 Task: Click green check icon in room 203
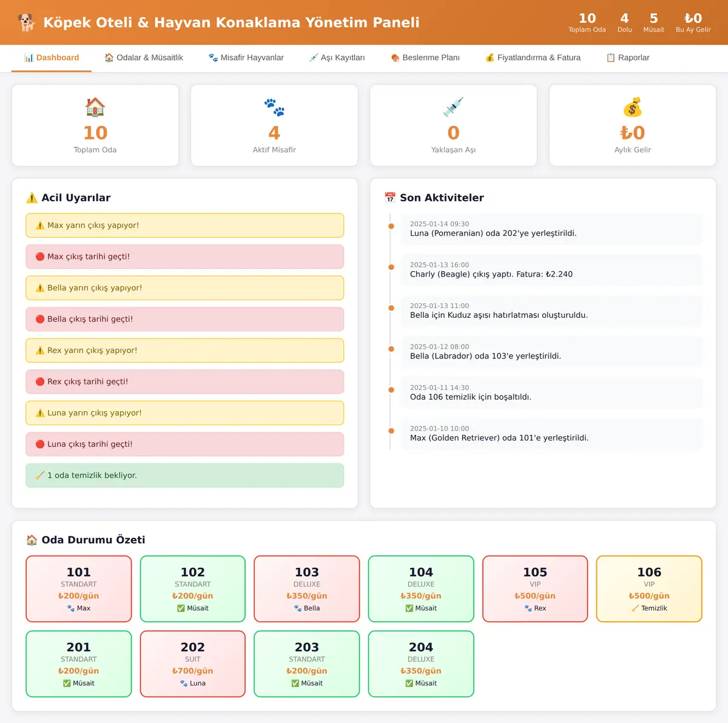pyautogui.click(x=295, y=684)
